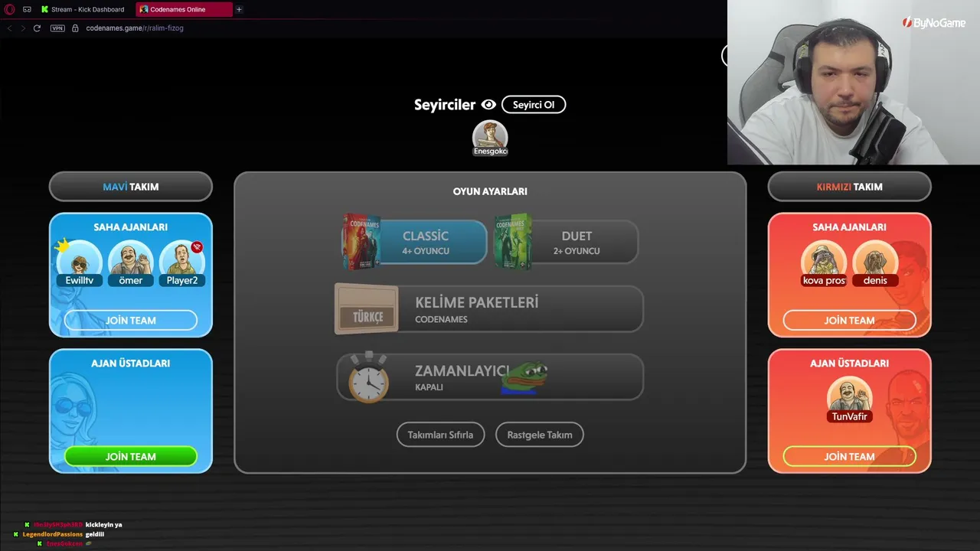Click blue Saha Ajanları label

point(131,227)
